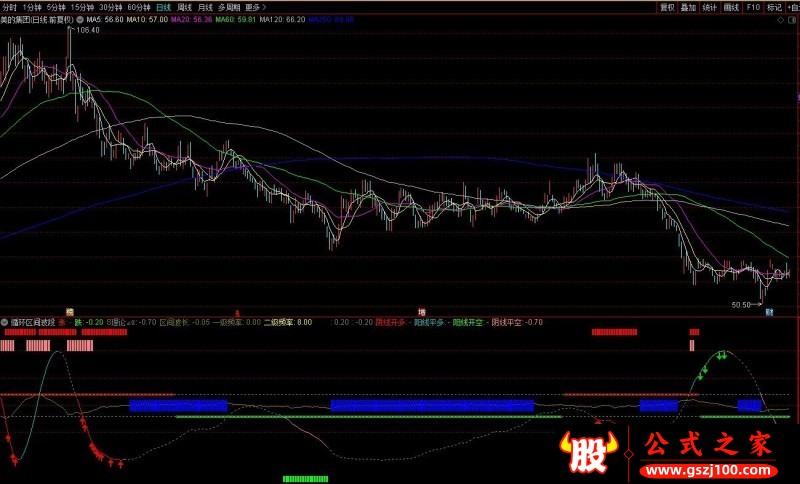Click the 阴线平空: -0.70 legend label
The width and height of the screenshot is (800, 484).
pos(517,322)
